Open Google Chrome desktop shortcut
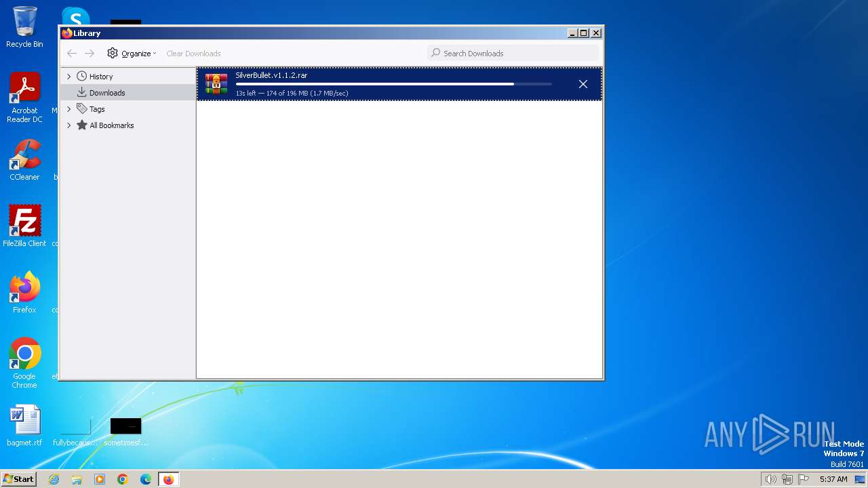Screen dimensions: 868x488 coord(24,363)
